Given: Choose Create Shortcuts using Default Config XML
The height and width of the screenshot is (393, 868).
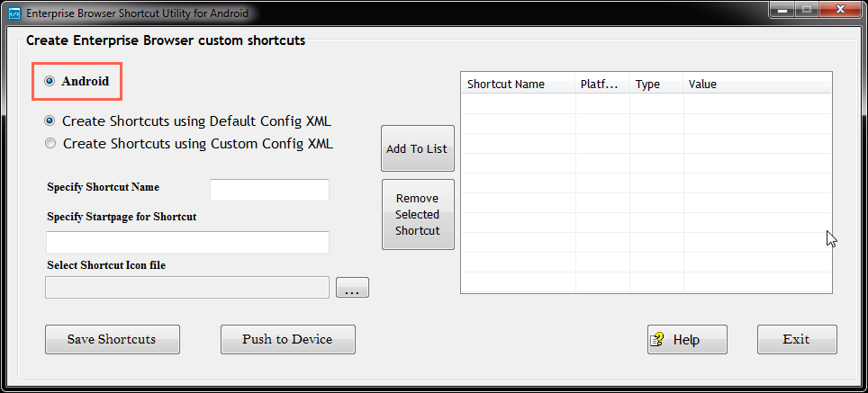Looking at the screenshot, I should tap(50, 121).
